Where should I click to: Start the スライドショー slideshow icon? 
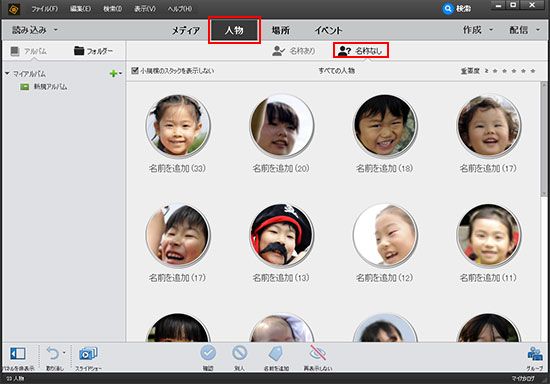click(88, 353)
